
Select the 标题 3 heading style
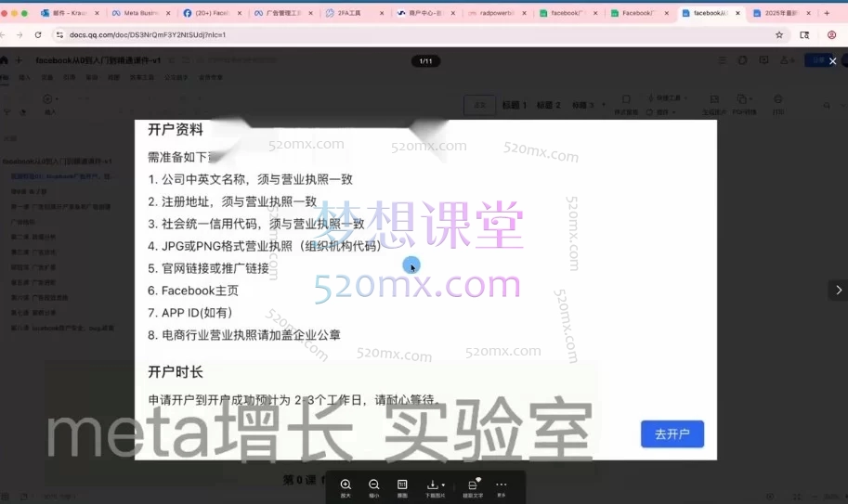click(x=582, y=105)
